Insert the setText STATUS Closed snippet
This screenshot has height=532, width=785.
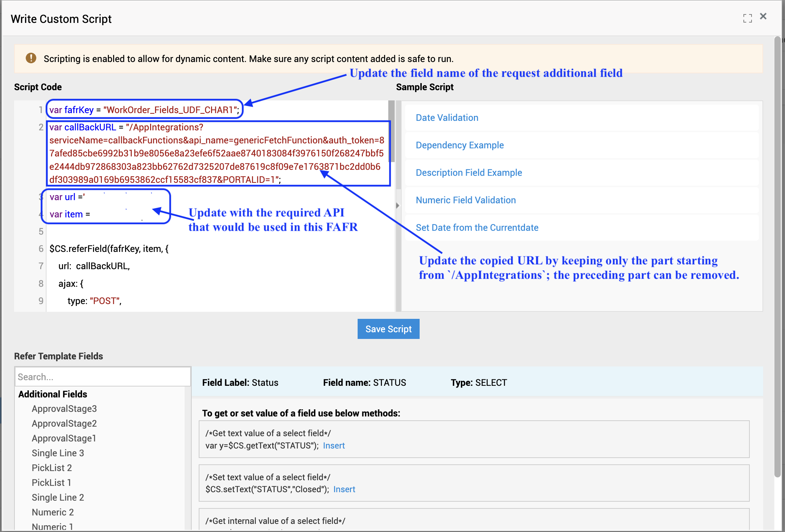[x=344, y=489]
